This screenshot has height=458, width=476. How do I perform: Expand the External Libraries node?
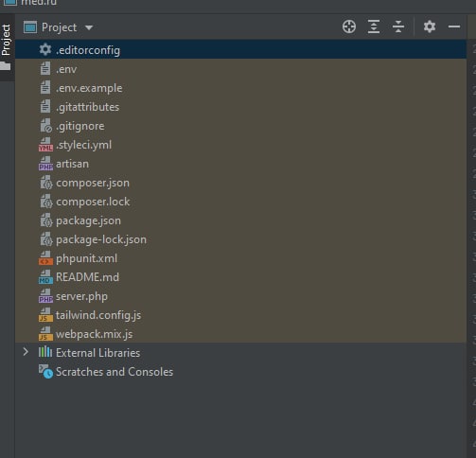click(x=26, y=352)
